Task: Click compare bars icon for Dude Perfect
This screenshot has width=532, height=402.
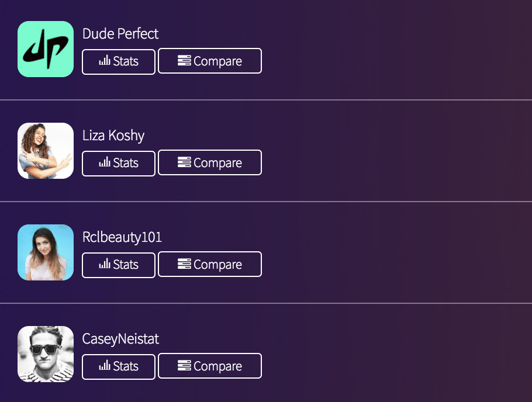Action: [184, 61]
